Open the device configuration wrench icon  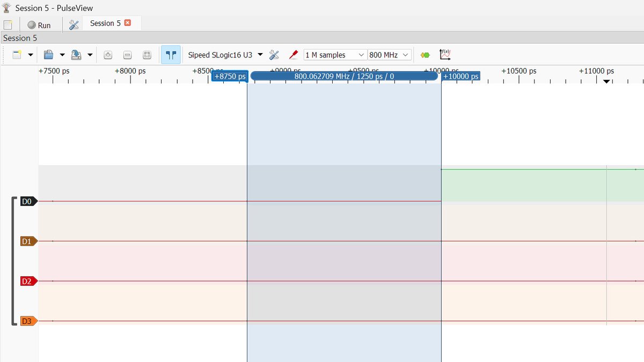[x=274, y=55]
